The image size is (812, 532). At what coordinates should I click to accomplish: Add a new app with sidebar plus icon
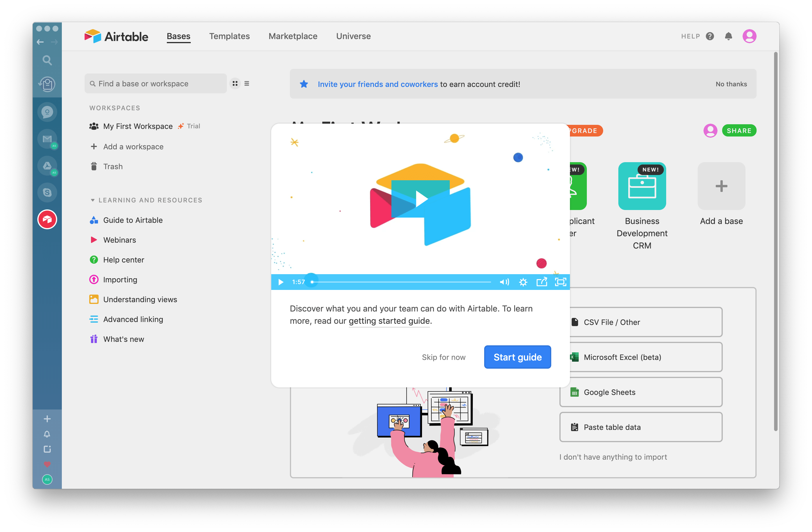coord(47,419)
